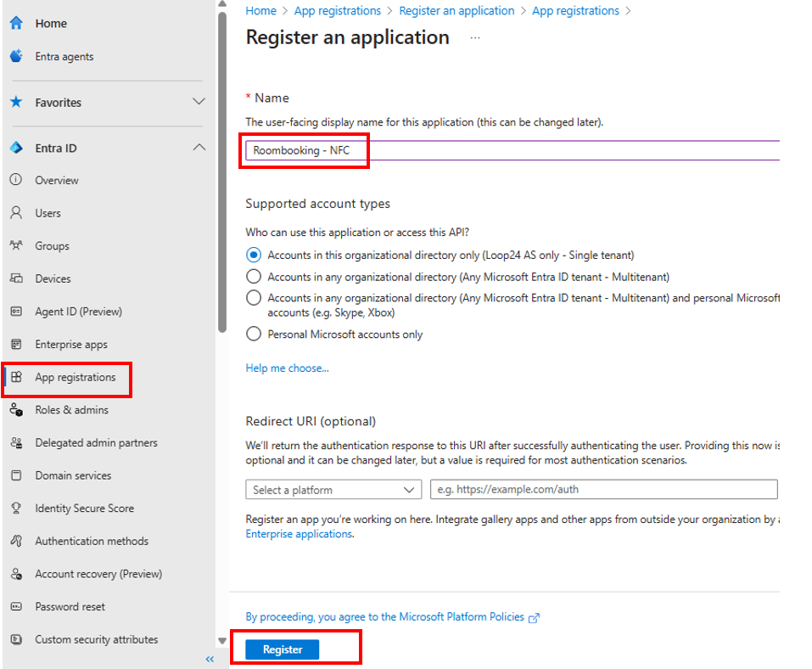
Task: Select the Personal Microsoft accounts only option
Action: pos(253,334)
